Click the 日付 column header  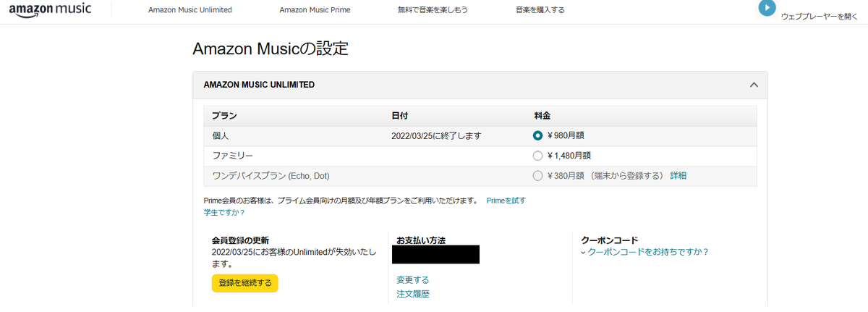click(400, 116)
